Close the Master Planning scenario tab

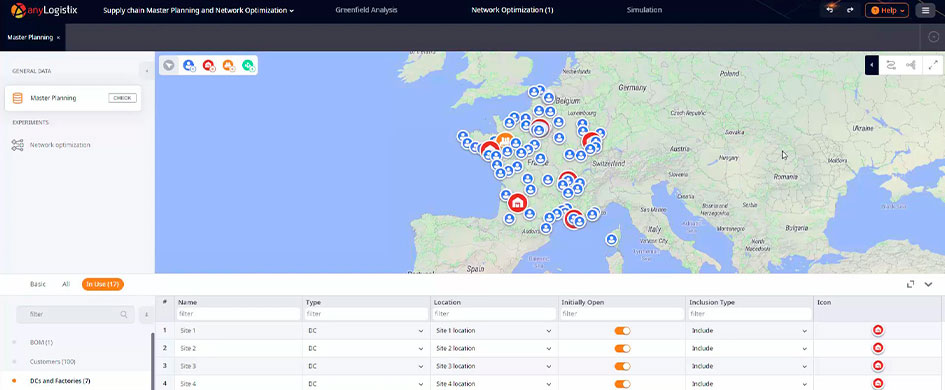pos(58,37)
